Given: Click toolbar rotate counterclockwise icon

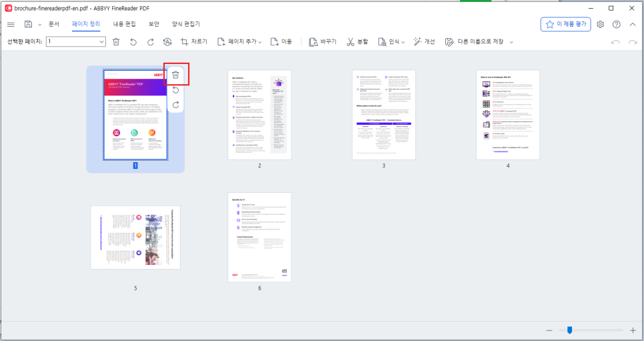Looking at the screenshot, I should point(133,41).
